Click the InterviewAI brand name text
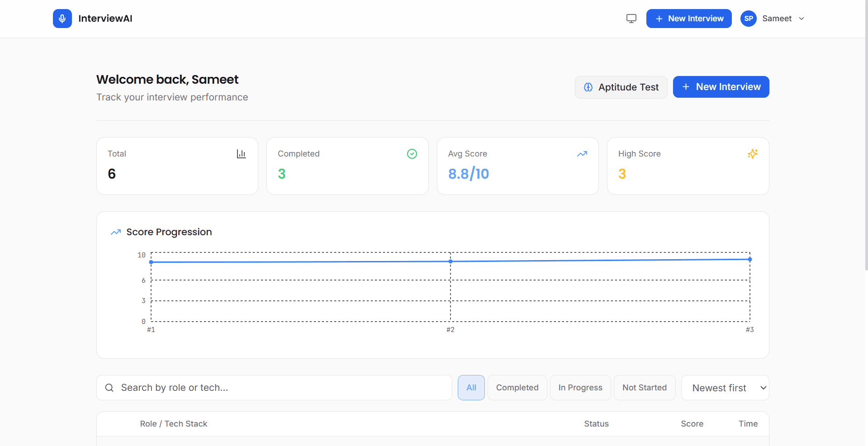 105,19
